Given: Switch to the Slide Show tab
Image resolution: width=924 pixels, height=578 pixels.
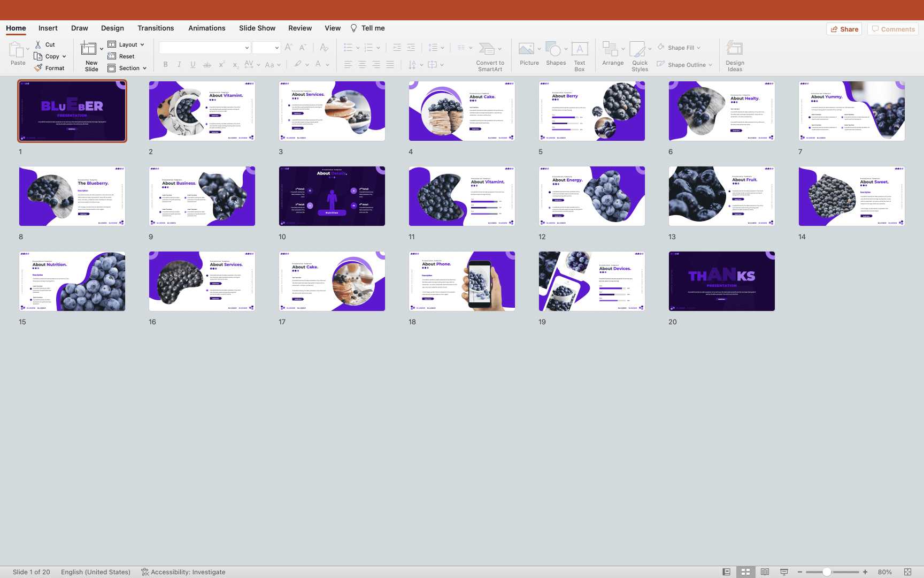Looking at the screenshot, I should tap(257, 28).
